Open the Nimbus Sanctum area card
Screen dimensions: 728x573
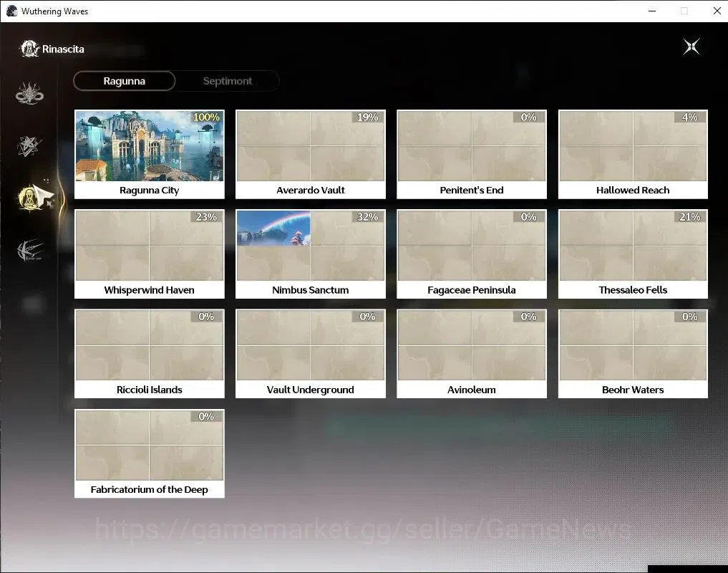(310, 254)
